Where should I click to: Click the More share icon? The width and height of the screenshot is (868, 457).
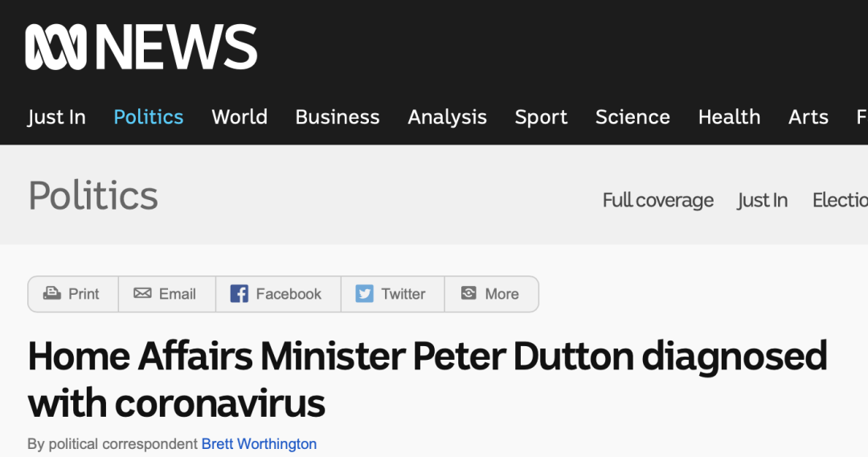point(469,293)
